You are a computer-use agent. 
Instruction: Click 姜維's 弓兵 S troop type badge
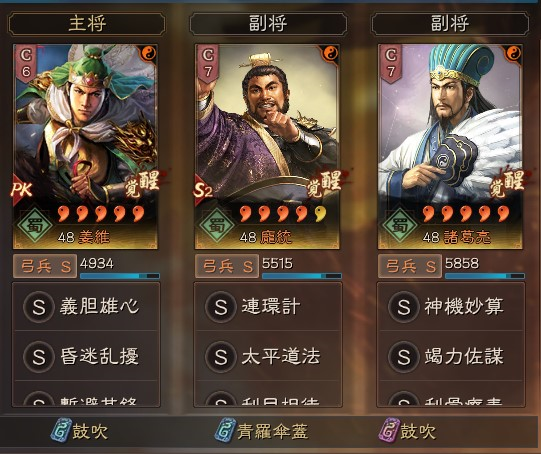[x=45, y=266]
